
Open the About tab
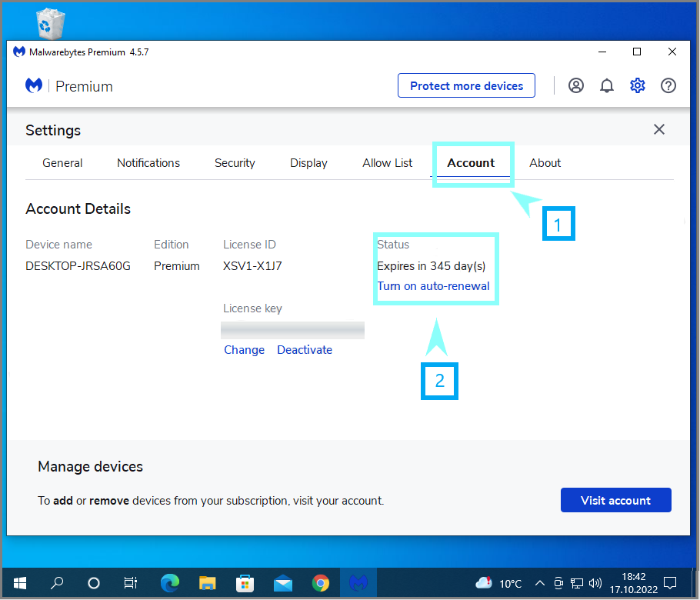point(545,163)
